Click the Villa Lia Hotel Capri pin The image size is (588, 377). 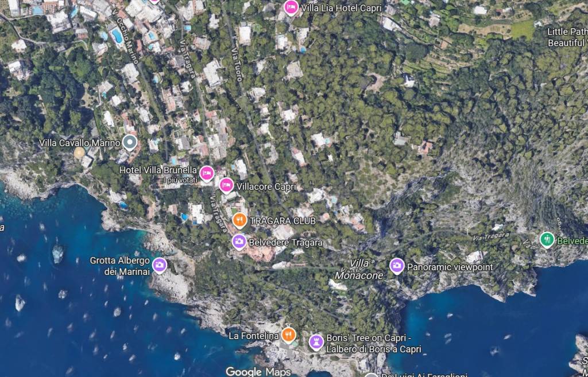[x=291, y=7]
